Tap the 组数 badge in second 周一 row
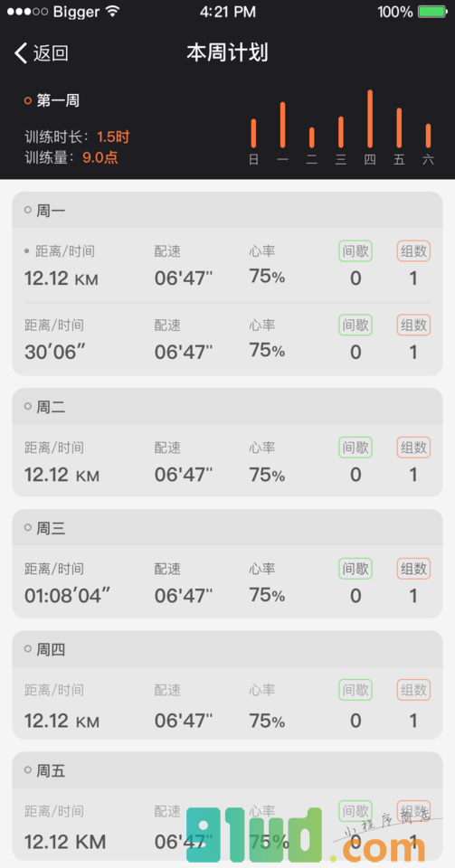Screen dimensions: 455x868 (x=413, y=325)
